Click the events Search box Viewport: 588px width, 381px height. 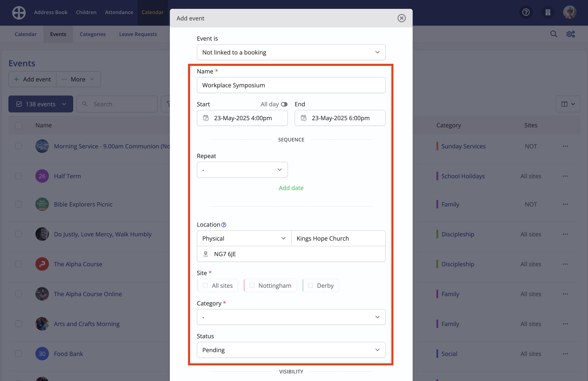(x=117, y=104)
